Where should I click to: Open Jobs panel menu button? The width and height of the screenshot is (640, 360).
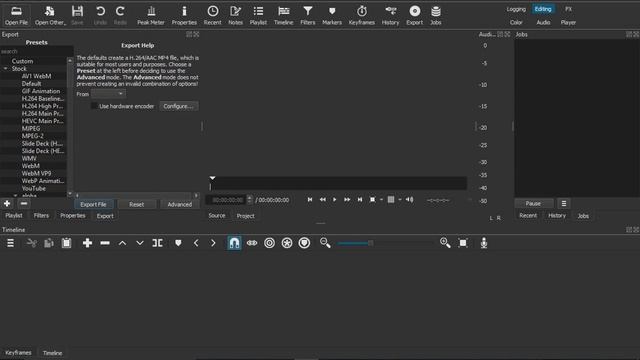(564, 203)
